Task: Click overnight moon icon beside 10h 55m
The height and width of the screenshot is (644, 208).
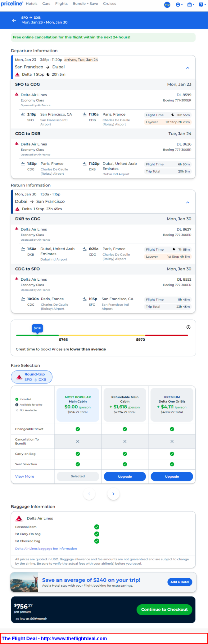Action: (x=173, y=115)
